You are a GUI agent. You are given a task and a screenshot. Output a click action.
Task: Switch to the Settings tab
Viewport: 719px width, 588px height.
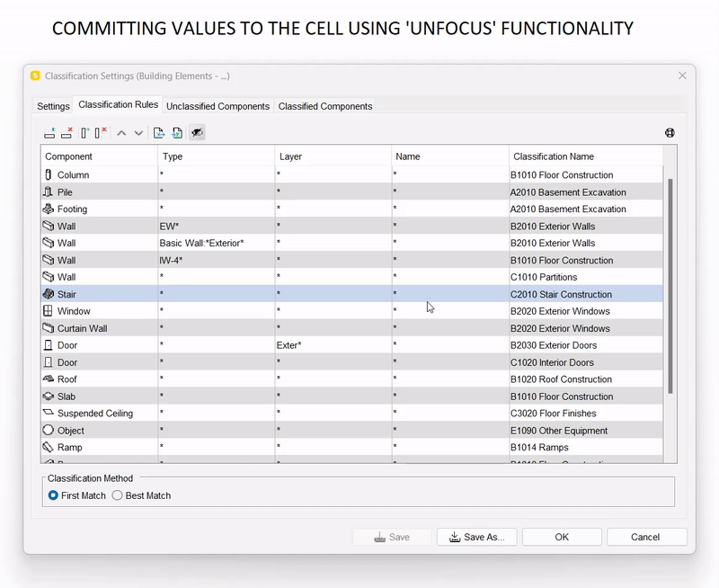53,106
